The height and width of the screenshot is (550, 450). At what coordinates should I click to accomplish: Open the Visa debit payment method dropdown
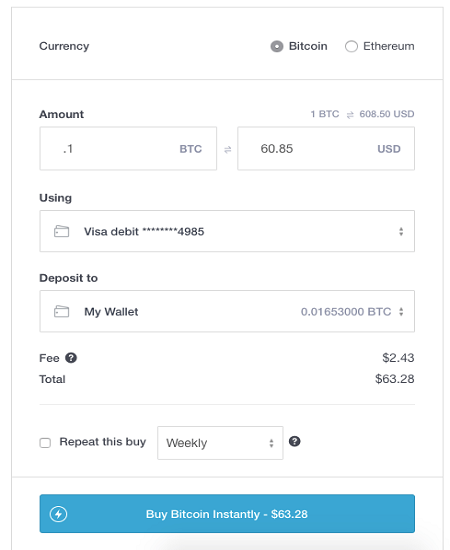tap(227, 231)
